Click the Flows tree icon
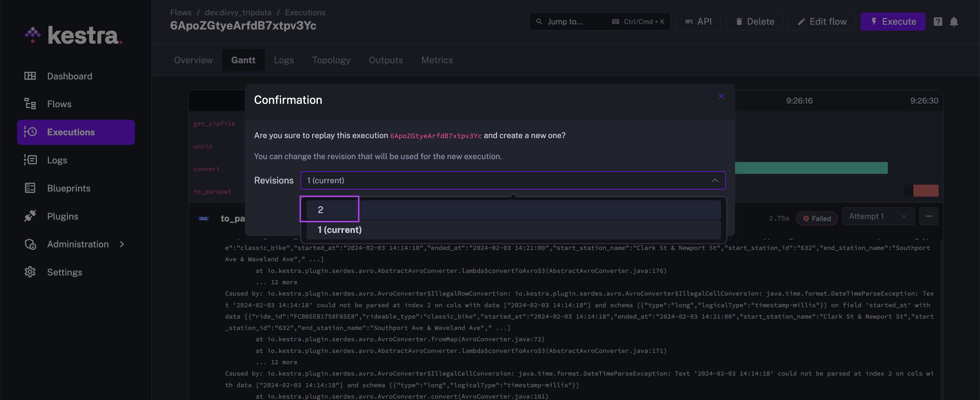Screen dimensions: 980x400 (30, 104)
